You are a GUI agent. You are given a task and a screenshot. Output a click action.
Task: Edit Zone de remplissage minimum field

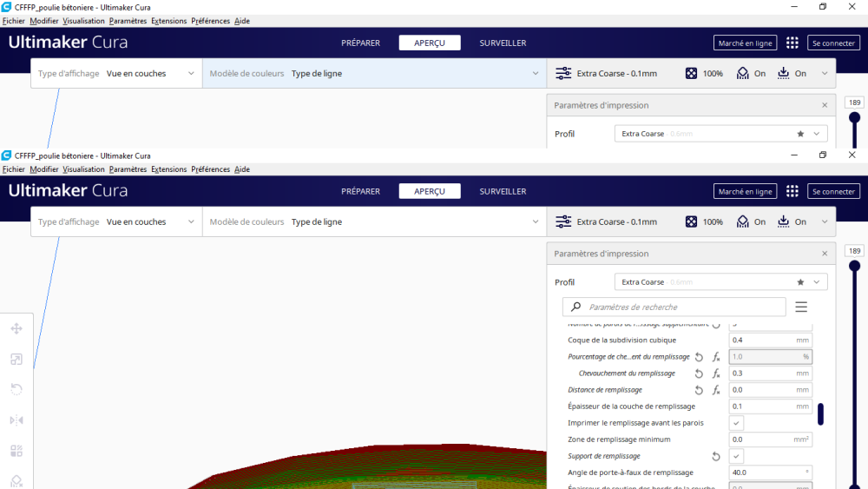(771, 439)
